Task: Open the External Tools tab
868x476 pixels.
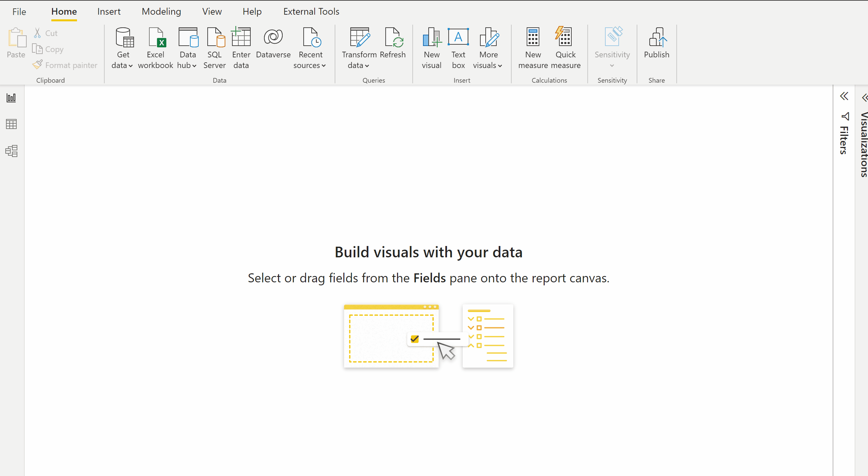Action: [311, 12]
